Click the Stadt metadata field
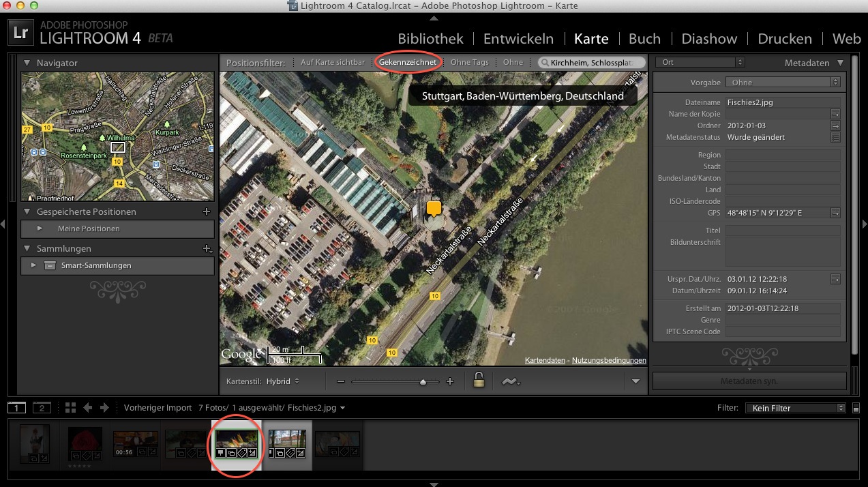Viewport: 868px width, 487px height. tap(783, 166)
